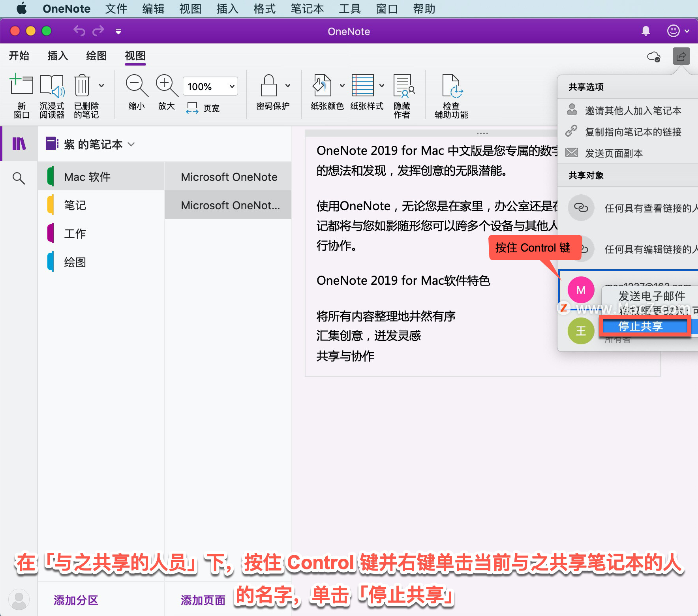Click the cloud sync status icon
Viewport: 698px width, 616px height.
pyautogui.click(x=654, y=56)
